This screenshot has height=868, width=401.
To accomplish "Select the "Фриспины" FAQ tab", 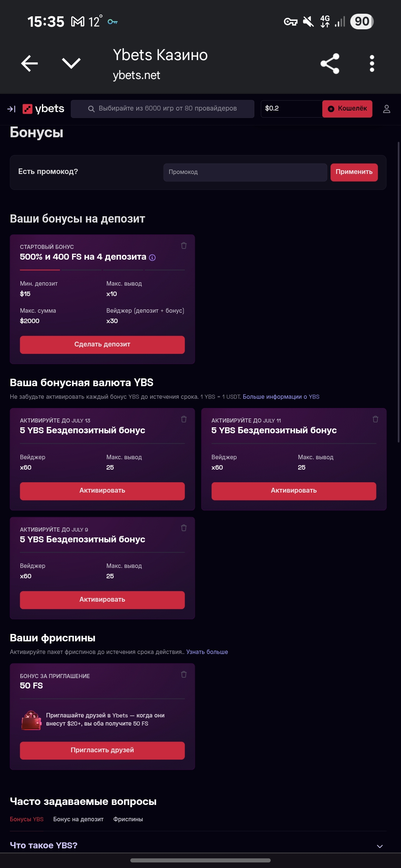I will click(128, 819).
